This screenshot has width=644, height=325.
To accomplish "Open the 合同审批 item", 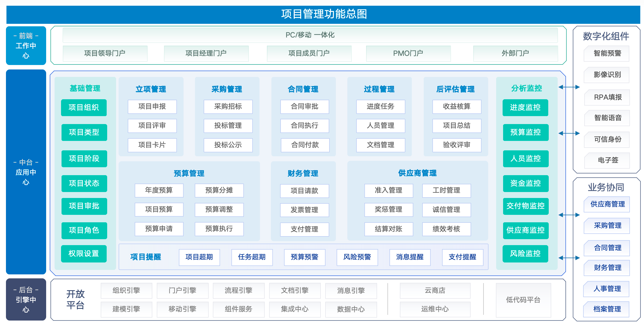I will click(304, 106).
